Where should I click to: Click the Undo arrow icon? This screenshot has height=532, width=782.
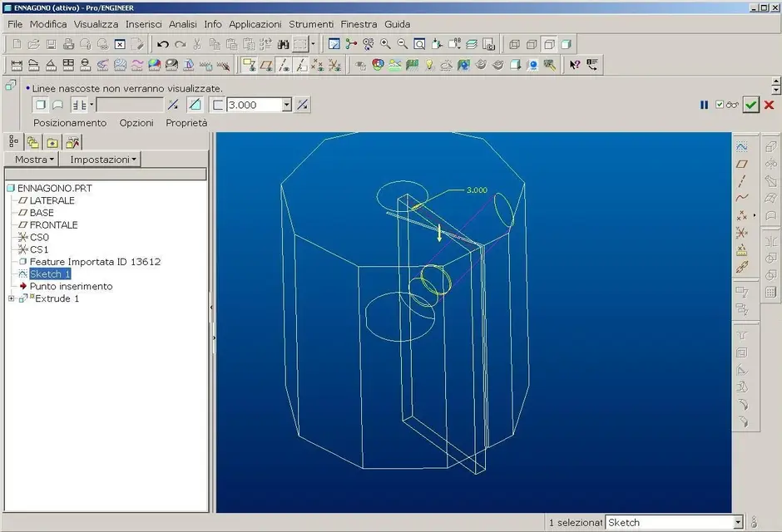(162, 44)
